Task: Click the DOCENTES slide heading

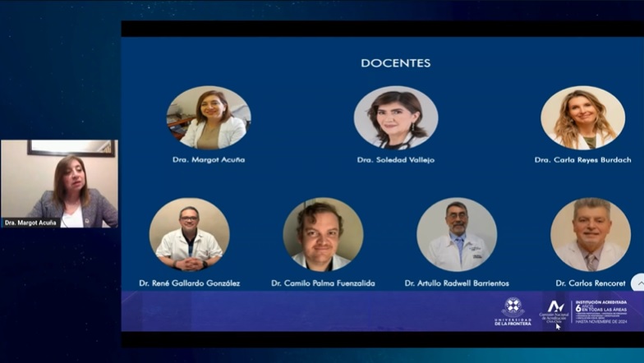Action: [x=395, y=63]
